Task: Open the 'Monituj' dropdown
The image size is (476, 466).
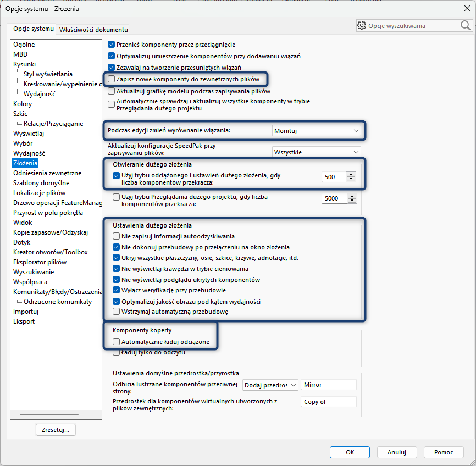Action: point(317,131)
